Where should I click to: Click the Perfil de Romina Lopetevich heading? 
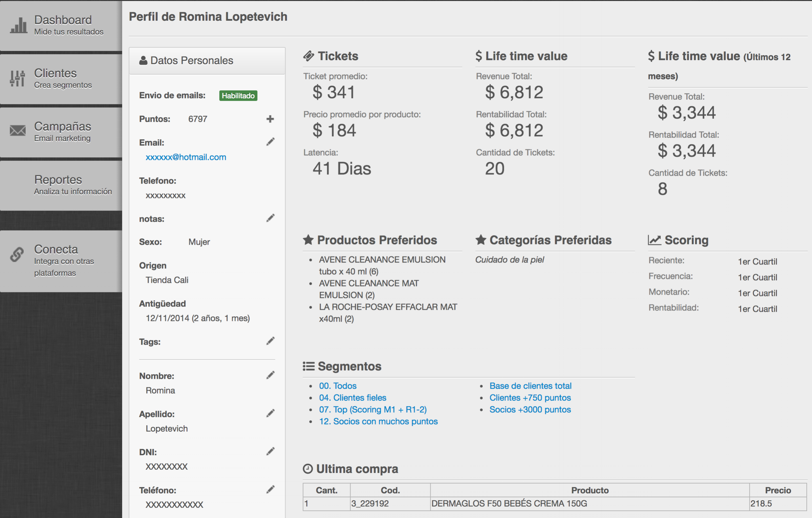point(208,16)
